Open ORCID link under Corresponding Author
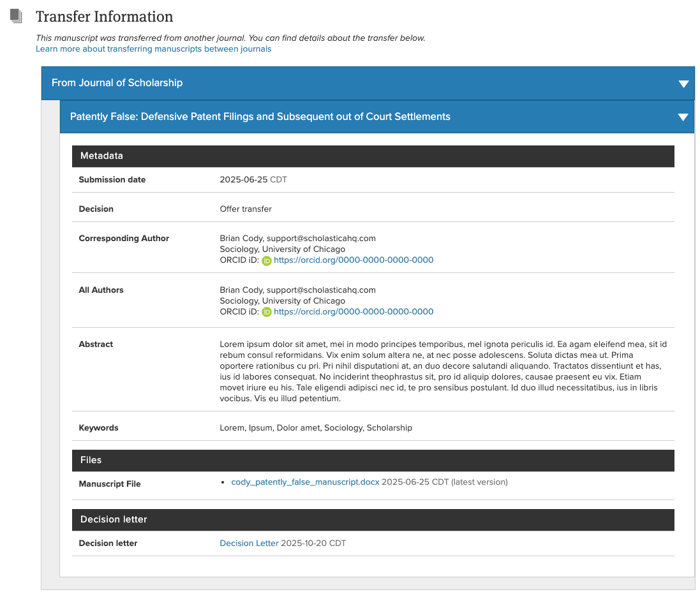This screenshot has width=700, height=599. (x=353, y=260)
